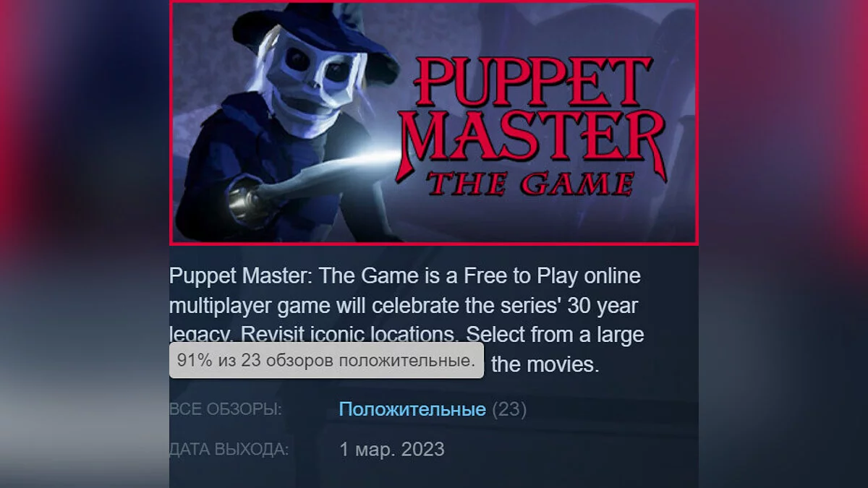Click the blurred background right of the page
The height and width of the screenshot is (488, 868).
coord(783,244)
